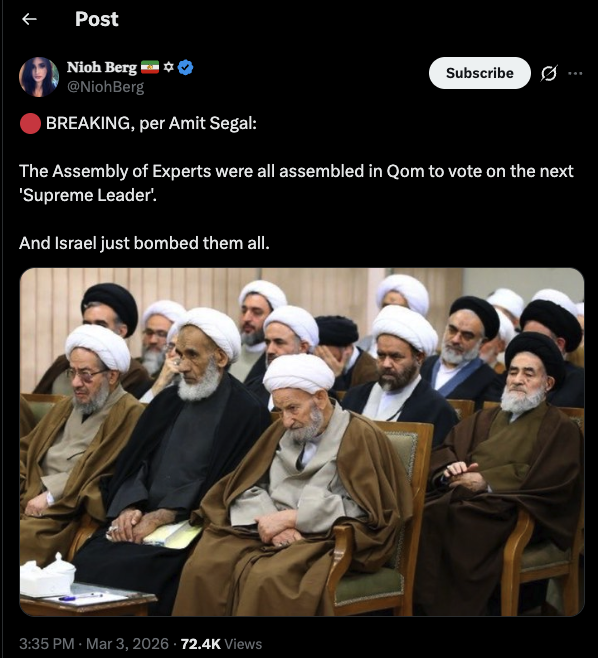The image size is (598, 658).
Task: Click the red circle emoji before BREAKING
Action: 30,123
